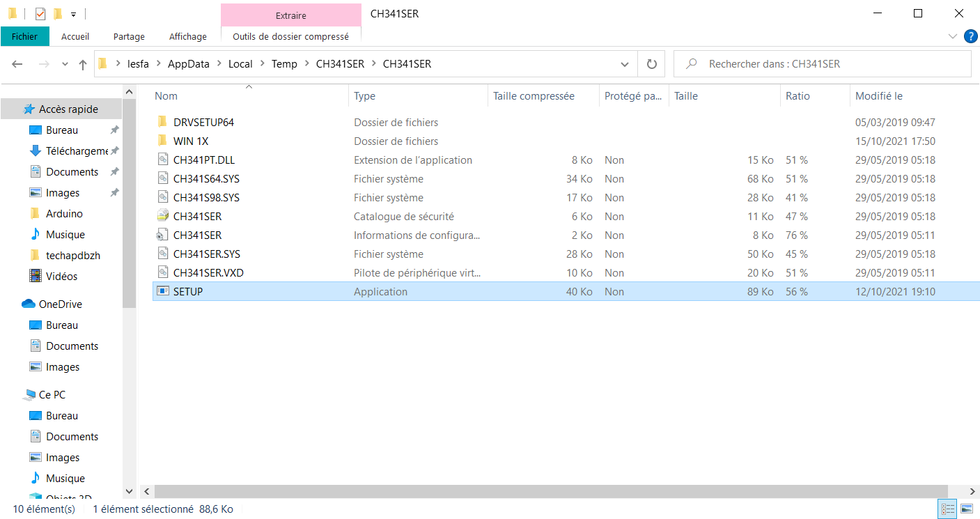Go up one folder level
Screen dimensions: 980x519
(83, 64)
